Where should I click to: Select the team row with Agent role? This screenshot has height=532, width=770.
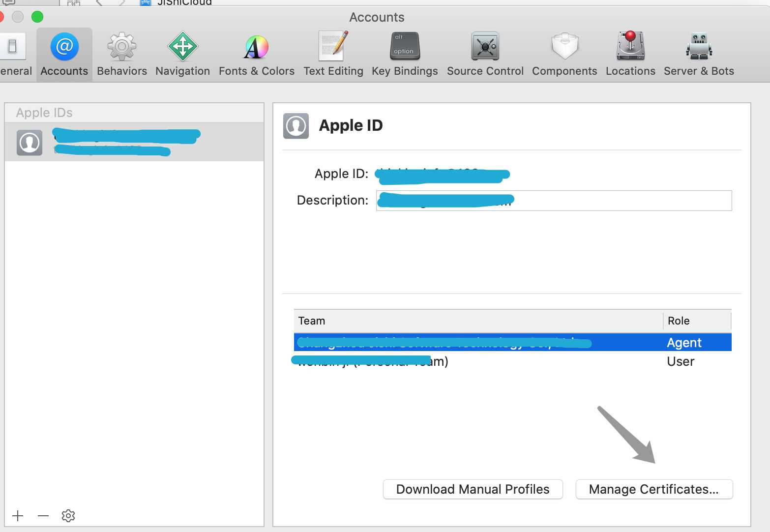coord(512,342)
